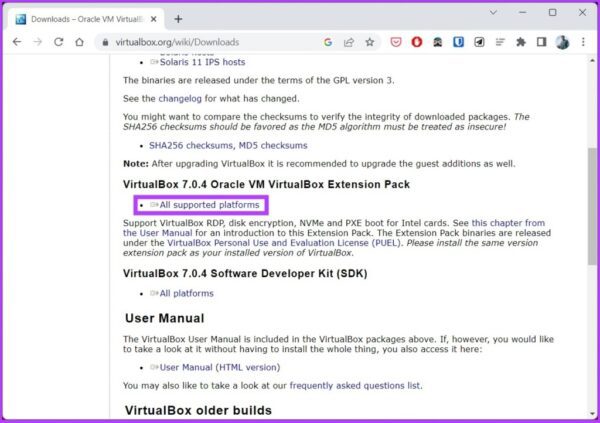
Task: Open the red Opera-style extension icon
Action: (x=417, y=42)
